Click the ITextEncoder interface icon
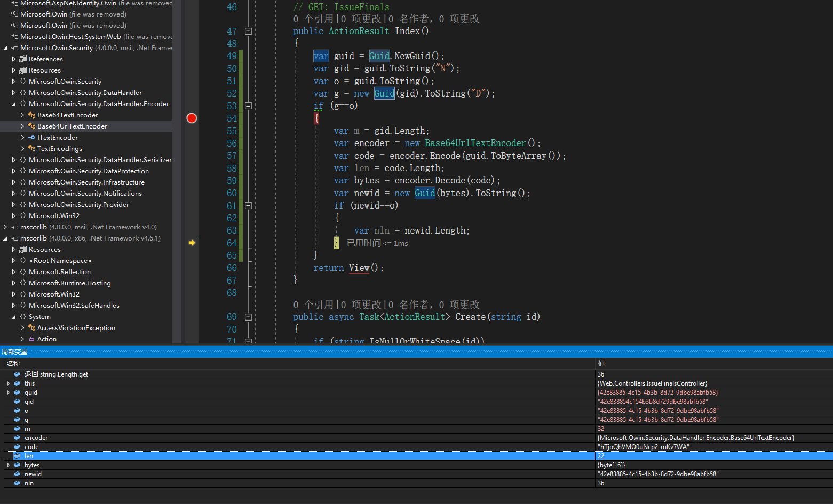The width and height of the screenshot is (833, 504). [31, 138]
